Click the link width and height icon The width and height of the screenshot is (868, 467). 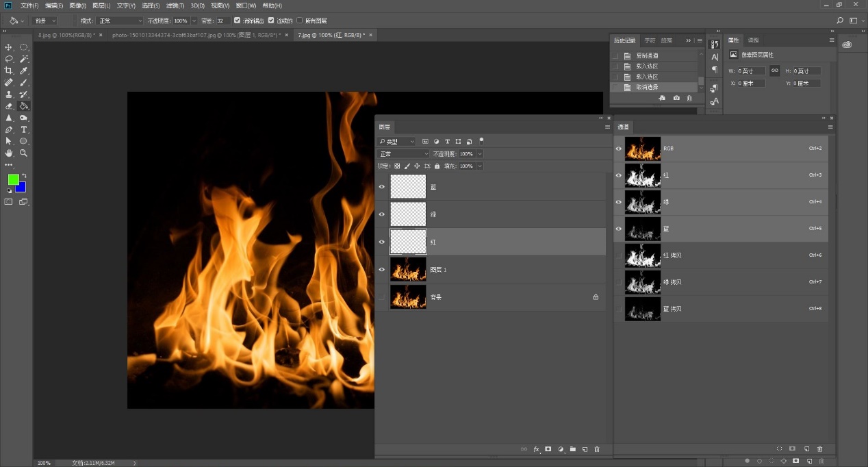(x=774, y=71)
